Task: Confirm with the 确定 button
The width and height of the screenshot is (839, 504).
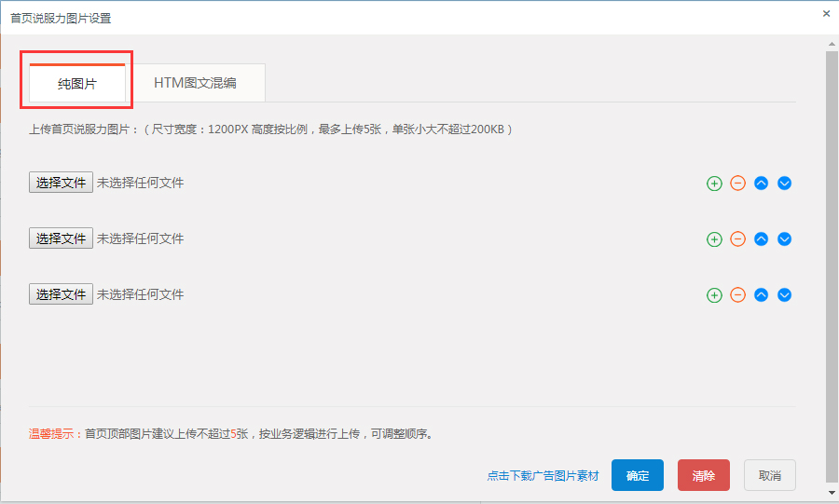Action: coord(638,475)
